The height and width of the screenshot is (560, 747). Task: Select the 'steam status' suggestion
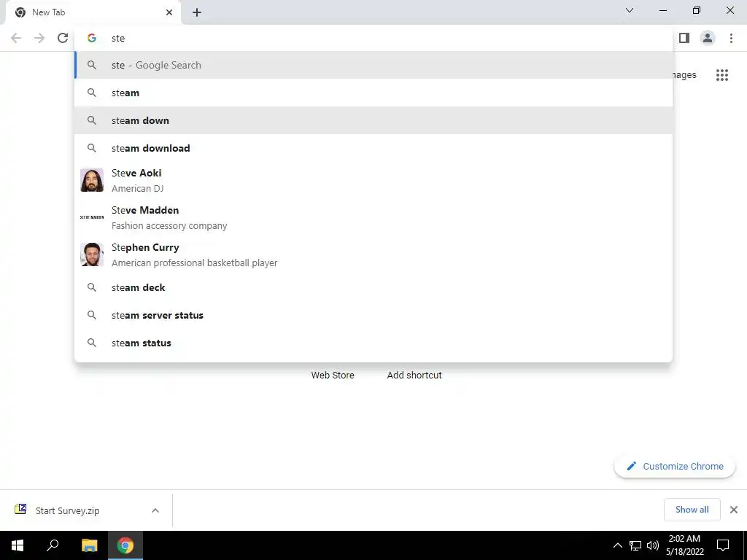click(373, 343)
